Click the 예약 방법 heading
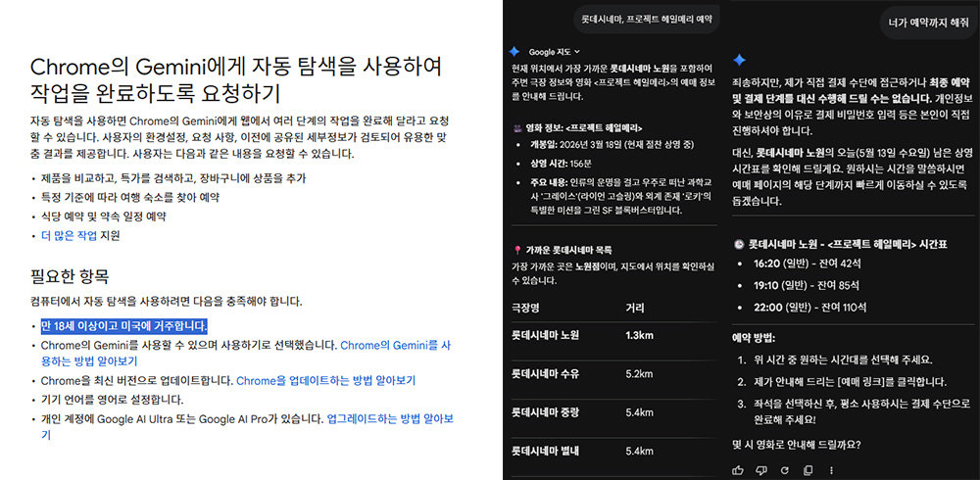 click(753, 338)
